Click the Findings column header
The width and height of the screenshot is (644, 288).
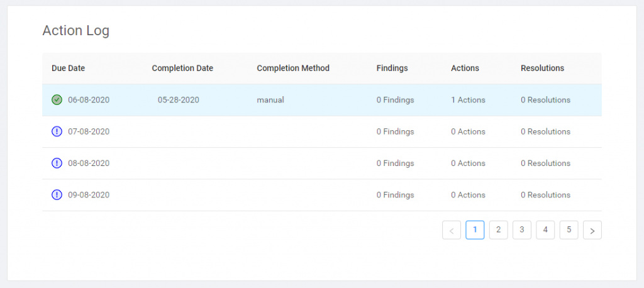392,68
